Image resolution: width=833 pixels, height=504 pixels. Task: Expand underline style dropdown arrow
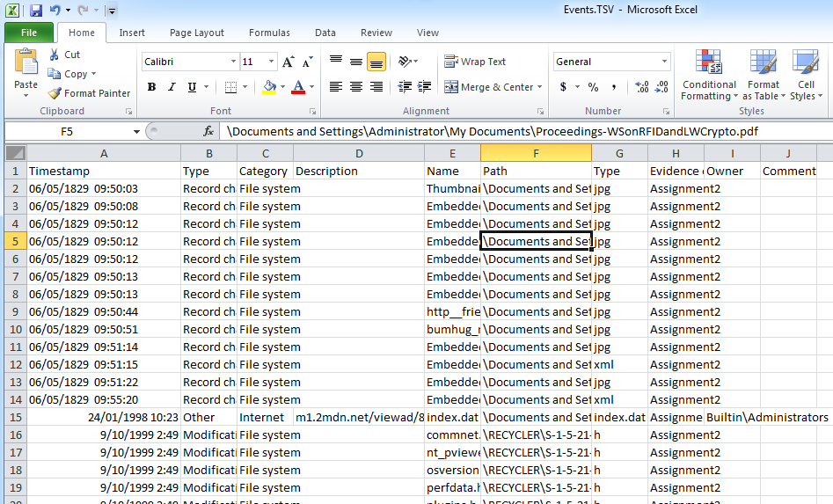pyautogui.click(x=206, y=87)
